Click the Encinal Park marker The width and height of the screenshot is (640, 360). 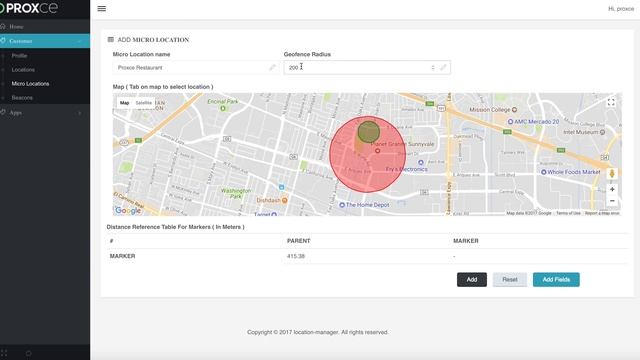click(223, 109)
